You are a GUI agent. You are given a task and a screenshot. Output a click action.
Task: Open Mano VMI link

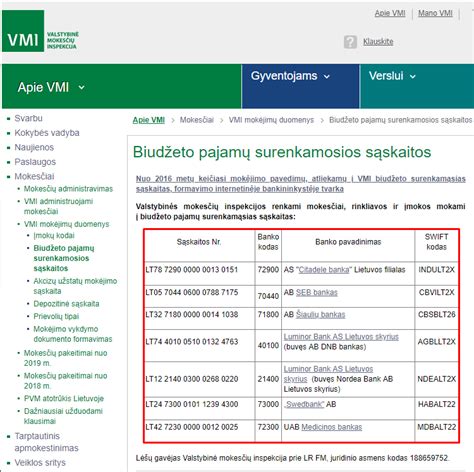point(435,13)
